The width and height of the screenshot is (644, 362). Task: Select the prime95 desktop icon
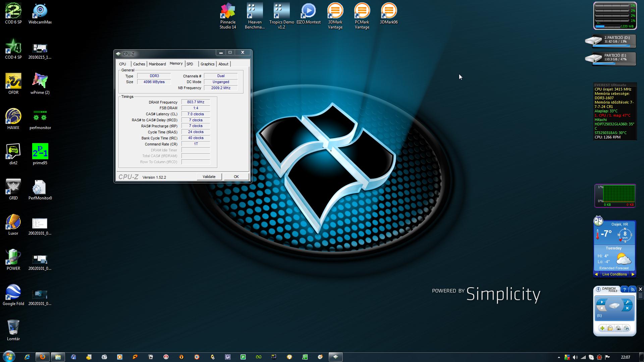40,154
